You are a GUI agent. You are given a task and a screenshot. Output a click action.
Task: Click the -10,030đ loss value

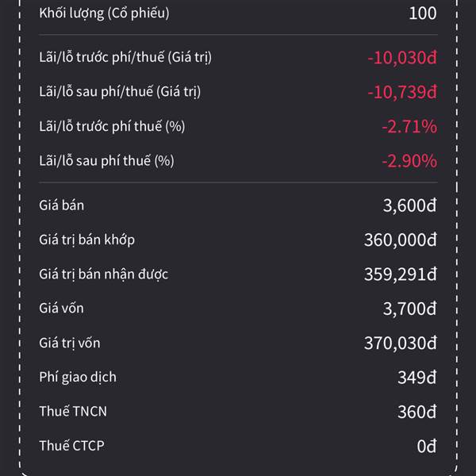(x=402, y=58)
